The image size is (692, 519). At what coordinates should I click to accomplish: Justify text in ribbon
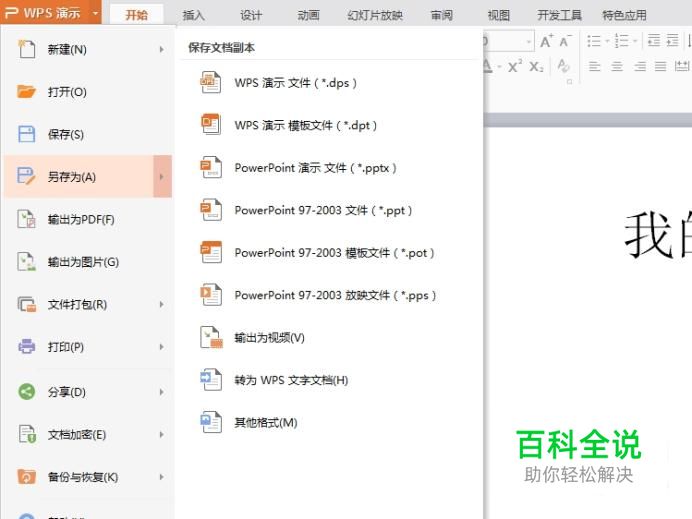coord(660,67)
